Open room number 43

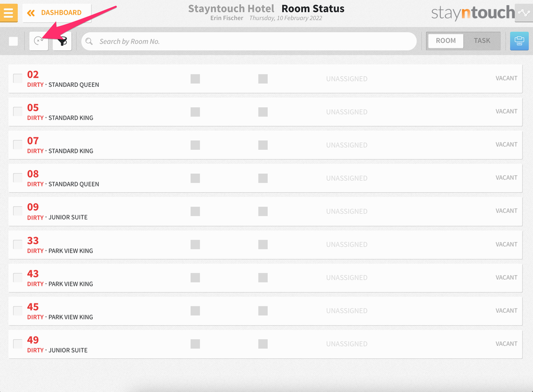pyautogui.click(x=33, y=273)
